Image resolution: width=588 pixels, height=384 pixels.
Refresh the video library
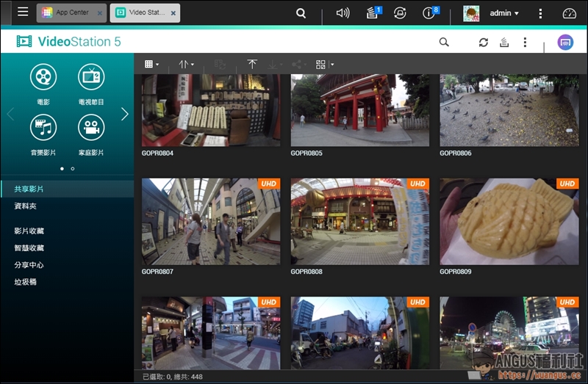click(483, 43)
